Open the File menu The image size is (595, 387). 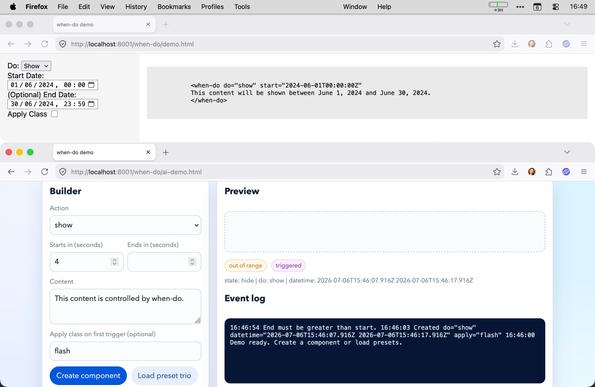click(x=63, y=7)
